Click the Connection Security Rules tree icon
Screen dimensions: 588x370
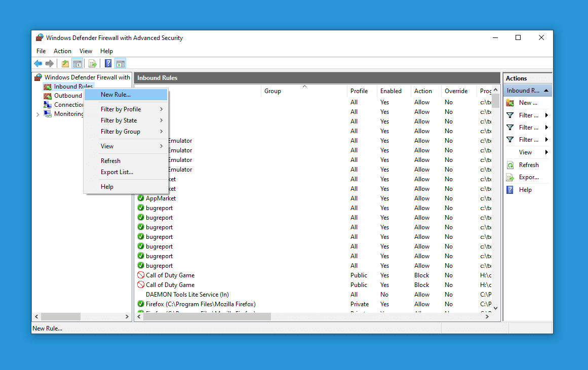(x=48, y=105)
